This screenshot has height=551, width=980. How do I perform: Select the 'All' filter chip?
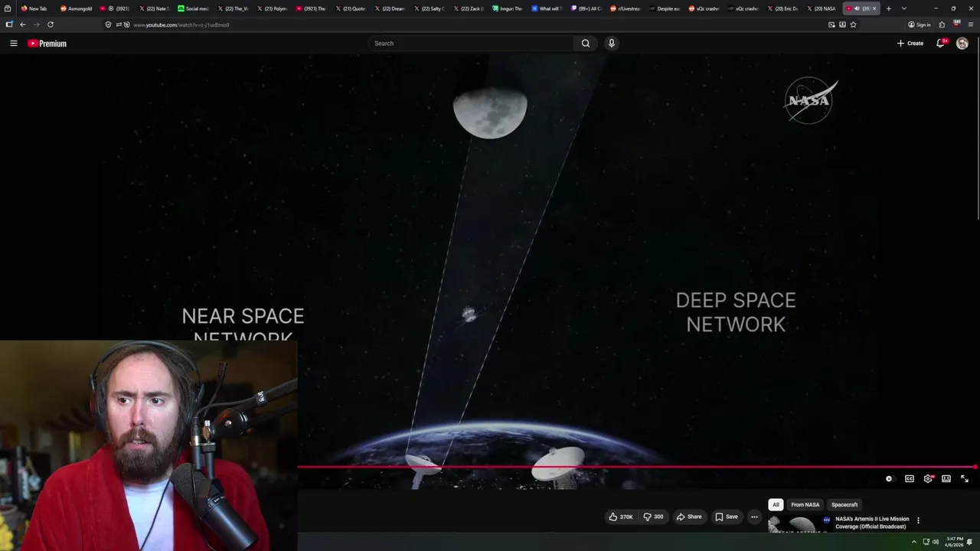[x=776, y=505]
